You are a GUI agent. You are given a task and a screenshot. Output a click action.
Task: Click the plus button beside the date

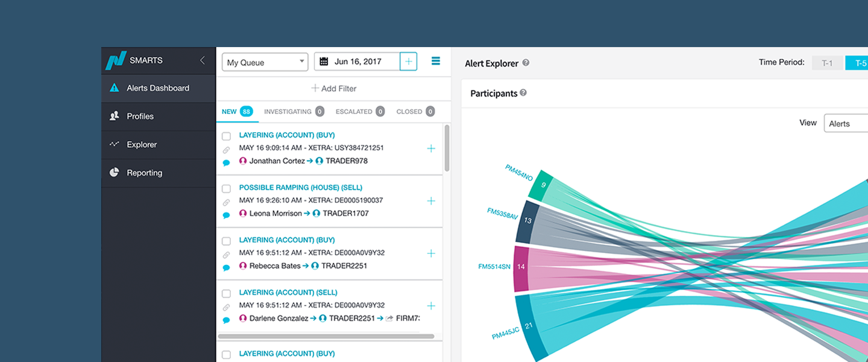408,62
